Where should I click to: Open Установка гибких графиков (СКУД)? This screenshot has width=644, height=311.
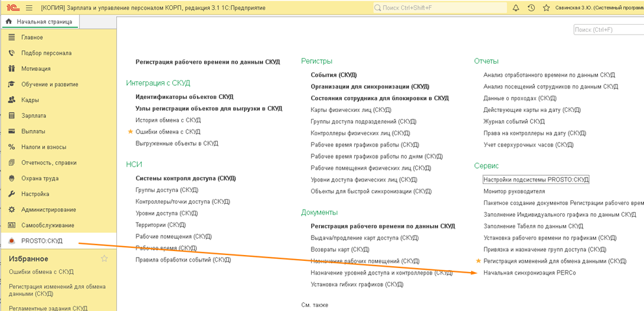(x=357, y=284)
